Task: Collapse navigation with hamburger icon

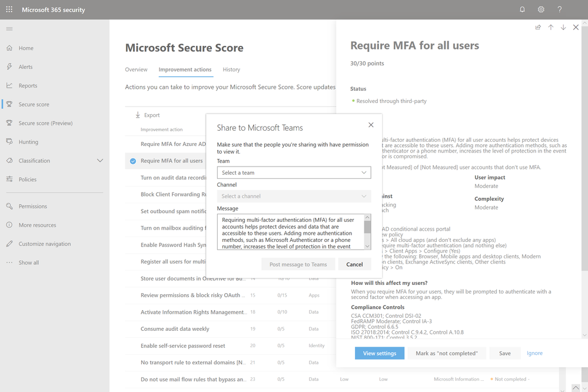Action: pos(9,29)
